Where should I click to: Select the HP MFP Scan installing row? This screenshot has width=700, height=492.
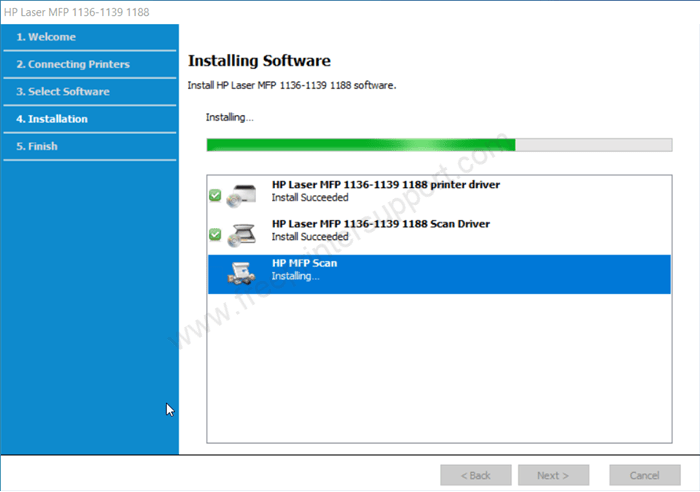[x=439, y=274]
